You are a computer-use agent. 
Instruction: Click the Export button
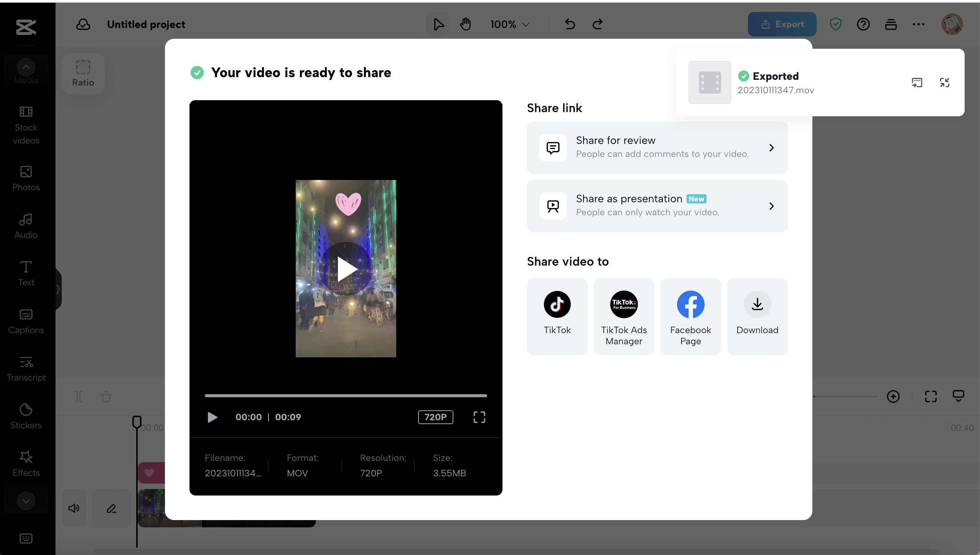coord(782,24)
